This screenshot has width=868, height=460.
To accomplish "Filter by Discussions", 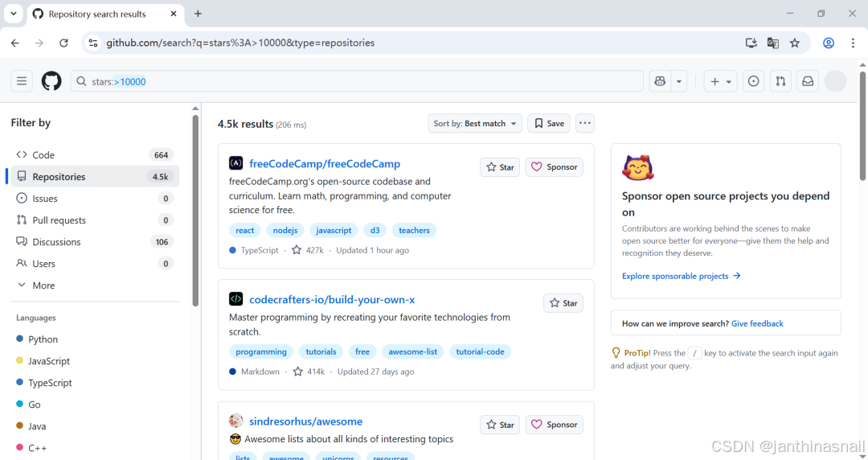I will tap(95, 241).
